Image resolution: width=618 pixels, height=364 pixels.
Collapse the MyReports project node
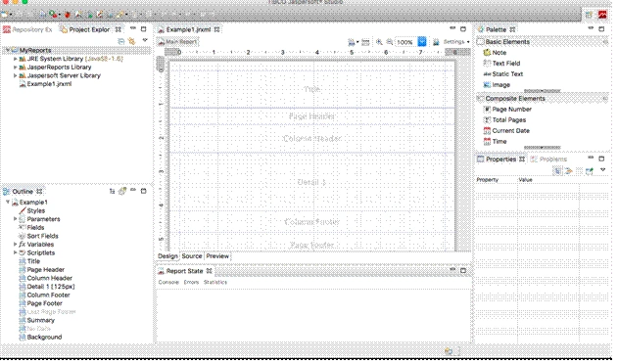click(x=8, y=50)
